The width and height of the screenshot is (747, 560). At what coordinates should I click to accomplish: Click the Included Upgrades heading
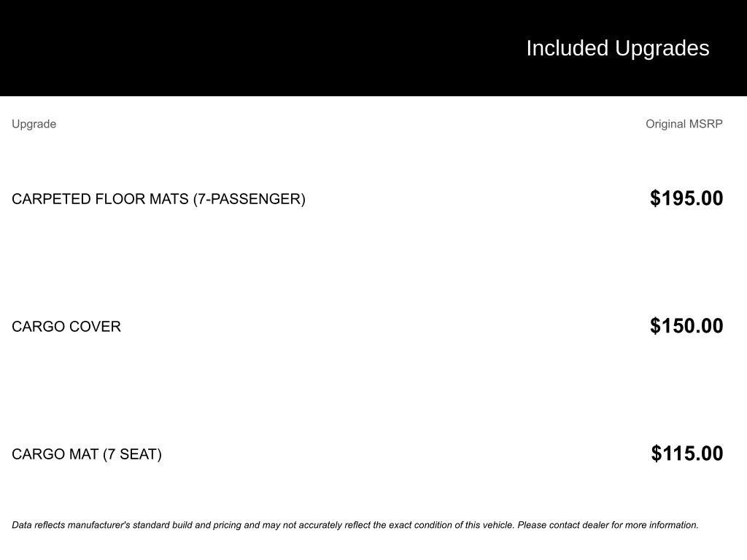tap(617, 48)
